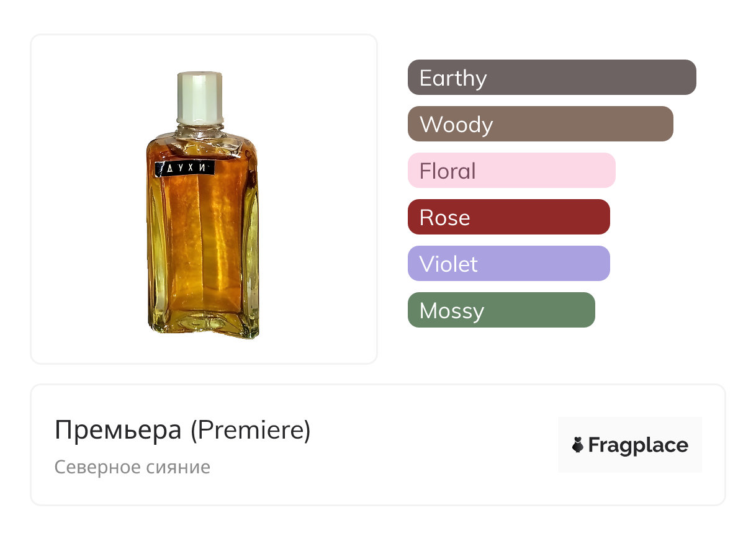The image size is (756, 536).
Task: Click the Премьера (Premiere) title
Action: (182, 430)
